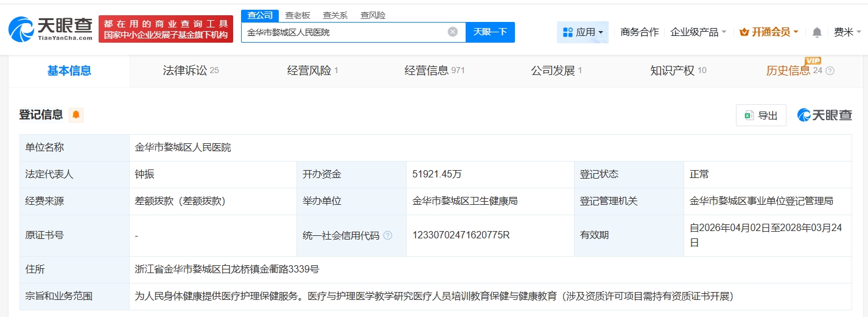Click the 导出 export button
The height and width of the screenshot is (317, 868).
[761, 115]
